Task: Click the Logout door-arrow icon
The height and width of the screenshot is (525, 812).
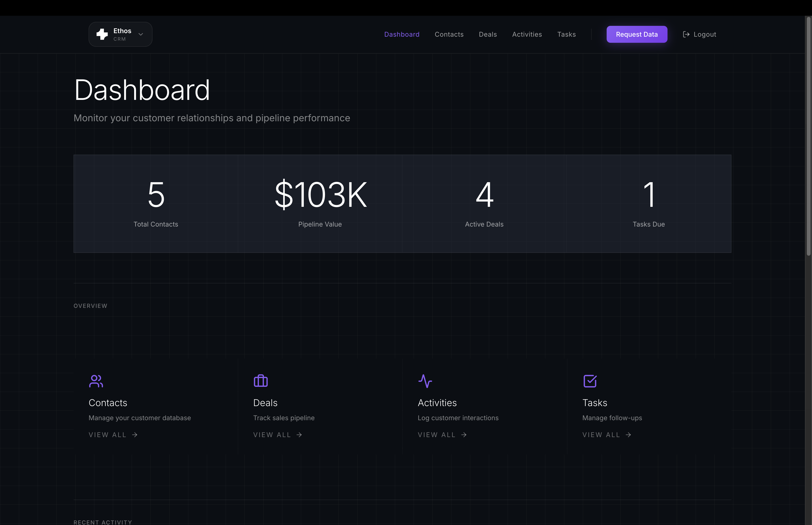Action: pyautogui.click(x=686, y=35)
